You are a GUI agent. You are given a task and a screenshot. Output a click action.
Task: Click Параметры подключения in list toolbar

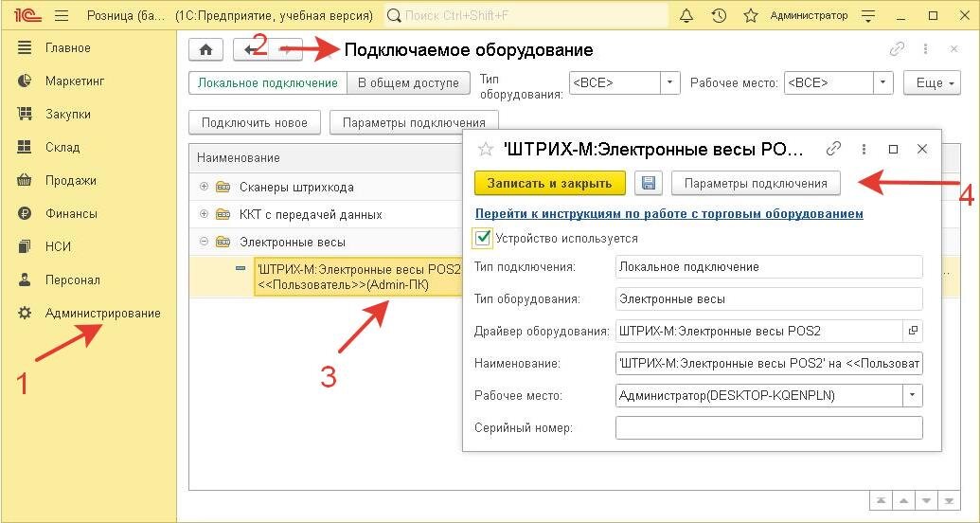coord(415,122)
